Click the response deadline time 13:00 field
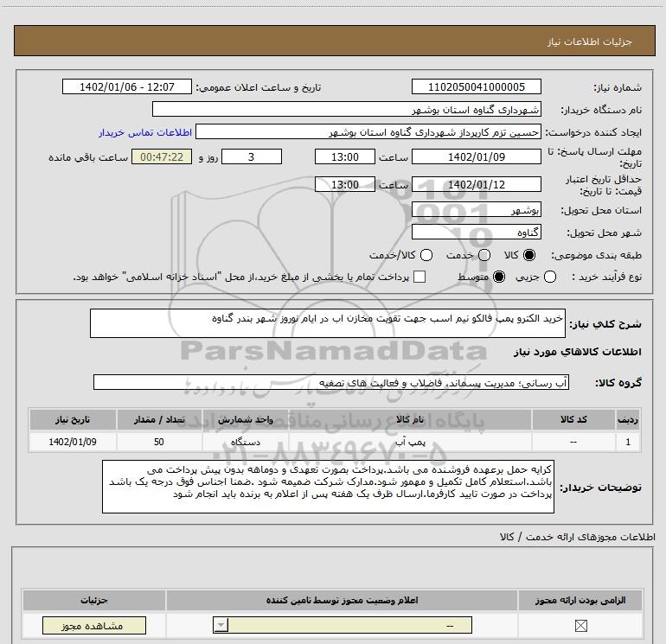 345,156
